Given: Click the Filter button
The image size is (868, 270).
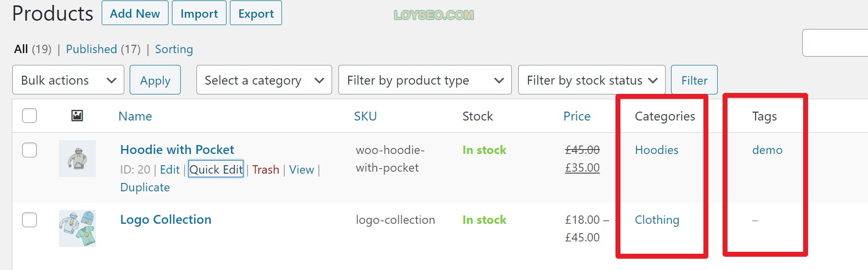Looking at the screenshot, I should click(x=694, y=80).
